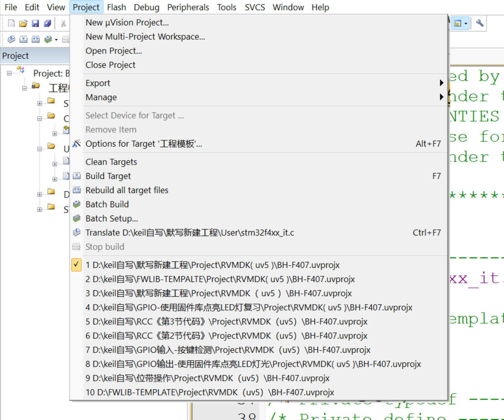Open recent project 4 GPIO-使用固件库点亮LED灯复习

[259, 307]
